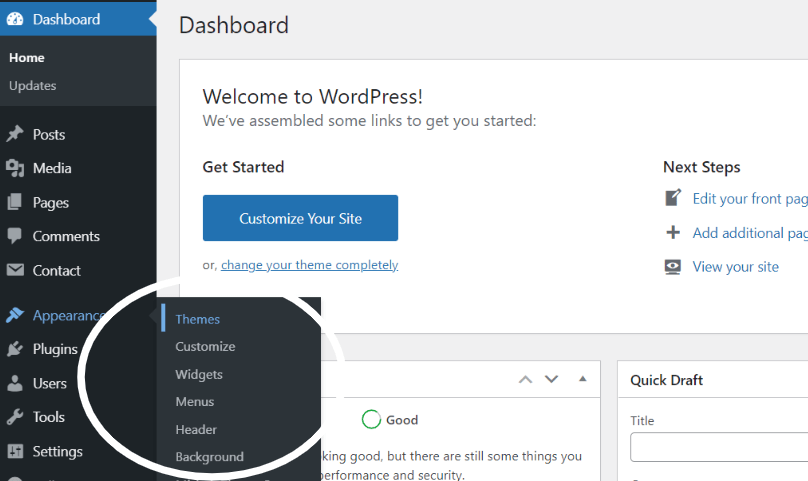Image resolution: width=808 pixels, height=481 pixels.
Task: Click the Pages icon in sidebar
Action: 15,202
